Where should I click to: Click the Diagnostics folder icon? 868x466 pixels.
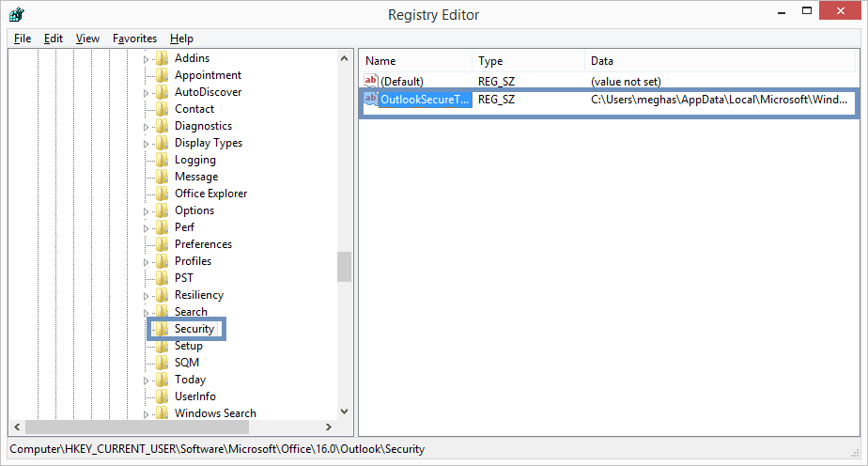[x=163, y=126]
